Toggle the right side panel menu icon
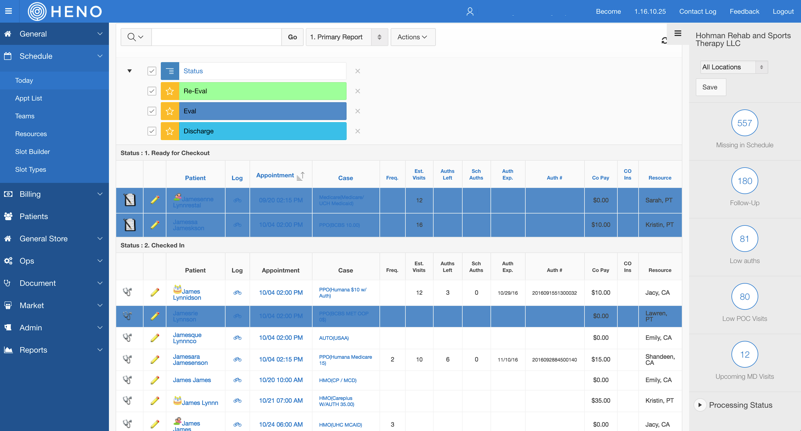The width and height of the screenshot is (801, 431). tap(678, 33)
